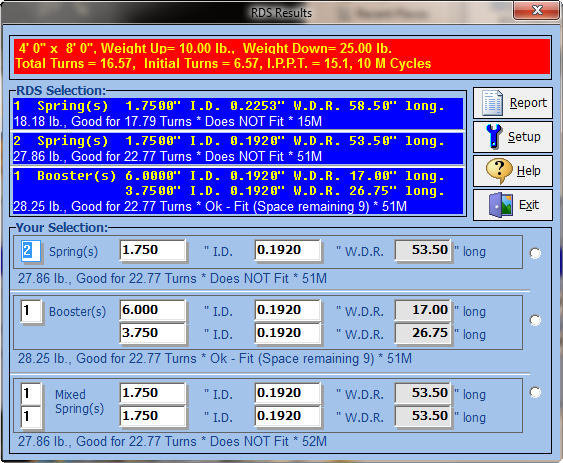This screenshot has height=463, width=563.
Task: Click the Booster 17.00 long length field
Action: pos(423,310)
